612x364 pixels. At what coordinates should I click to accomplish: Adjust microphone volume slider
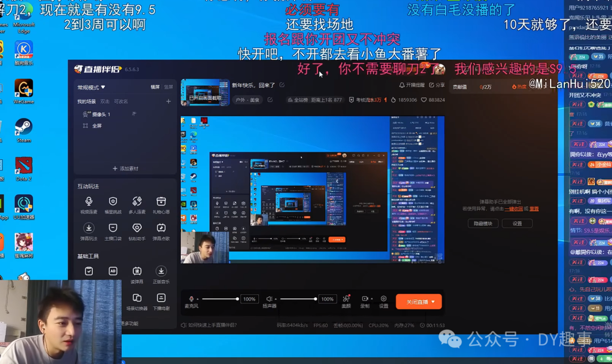click(220, 299)
